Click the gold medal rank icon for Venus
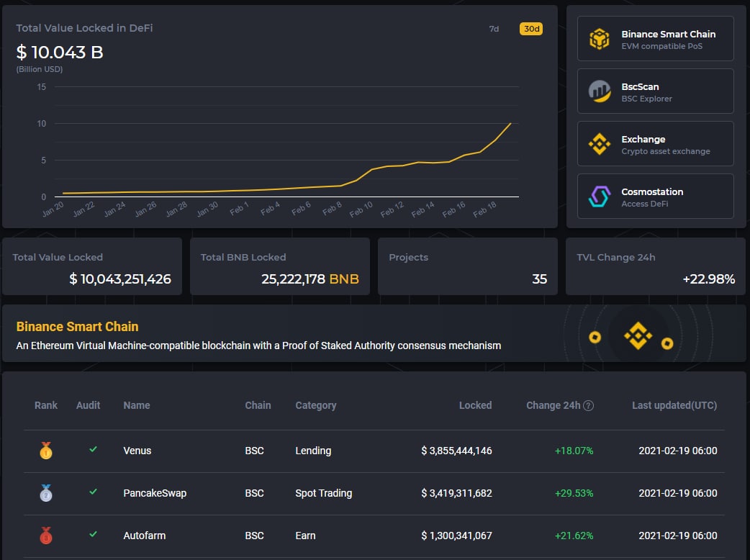 (46, 451)
